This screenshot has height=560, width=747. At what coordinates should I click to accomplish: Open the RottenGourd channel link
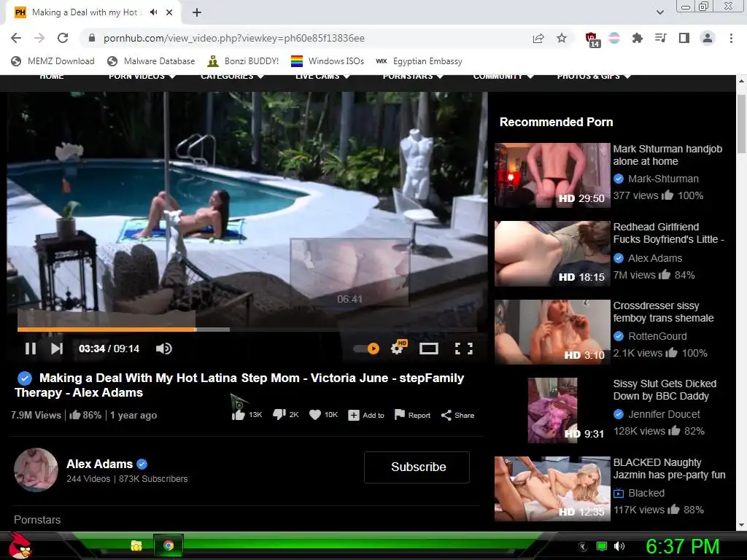657,336
